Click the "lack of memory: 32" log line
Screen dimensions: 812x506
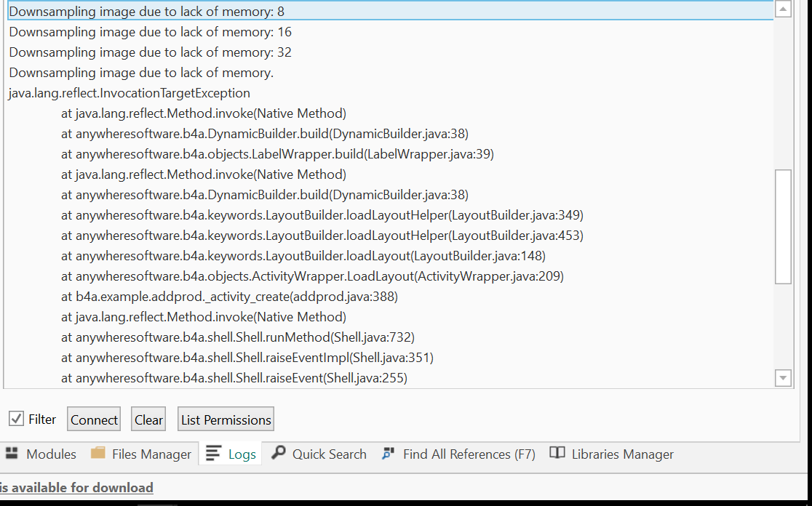pyautogui.click(x=150, y=52)
